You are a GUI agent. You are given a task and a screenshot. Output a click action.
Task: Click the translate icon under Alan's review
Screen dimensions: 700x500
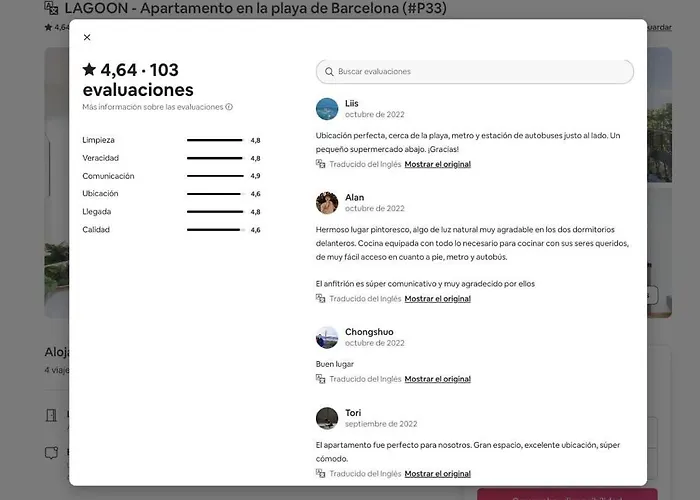(x=321, y=298)
